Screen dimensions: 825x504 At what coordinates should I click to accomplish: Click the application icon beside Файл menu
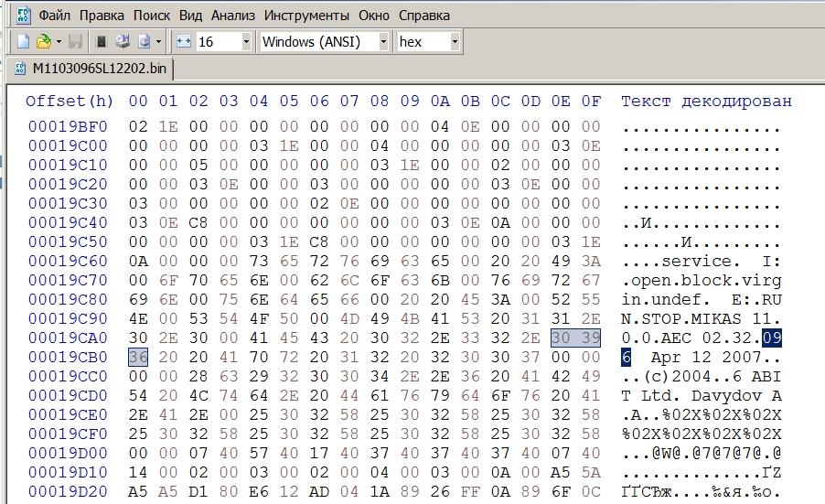tap(24, 16)
